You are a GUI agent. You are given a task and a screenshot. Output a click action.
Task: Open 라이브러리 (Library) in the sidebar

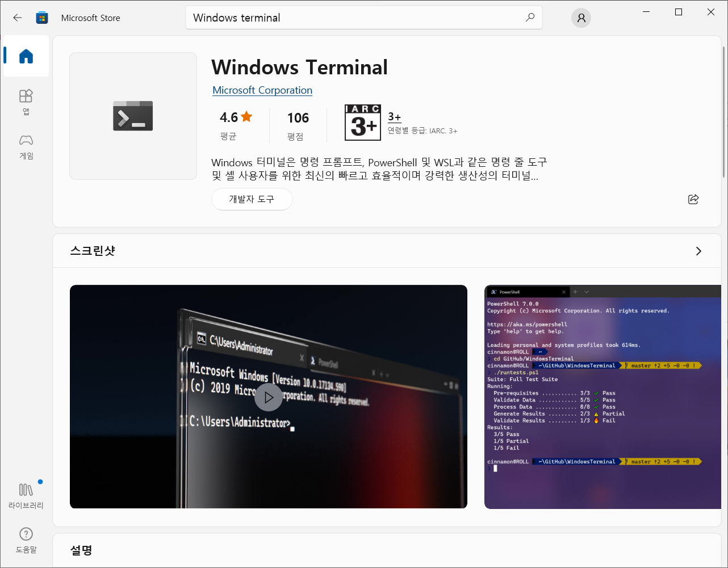[x=26, y=495]
